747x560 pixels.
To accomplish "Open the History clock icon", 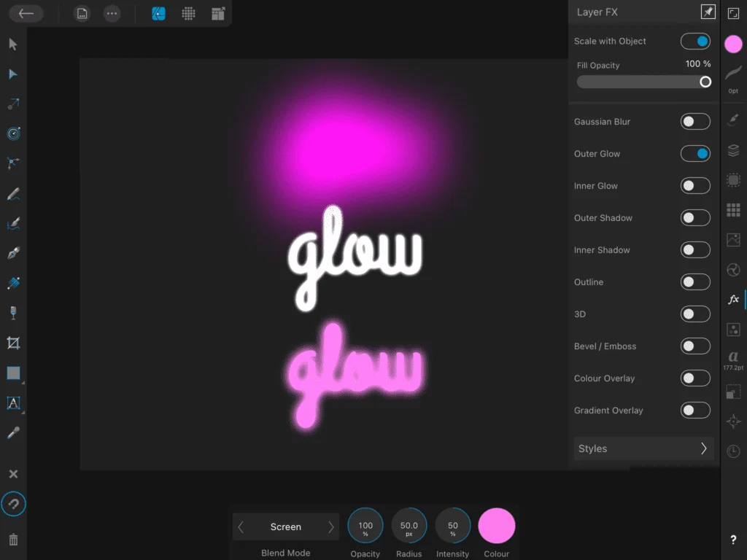I will [x=734, y=451].
